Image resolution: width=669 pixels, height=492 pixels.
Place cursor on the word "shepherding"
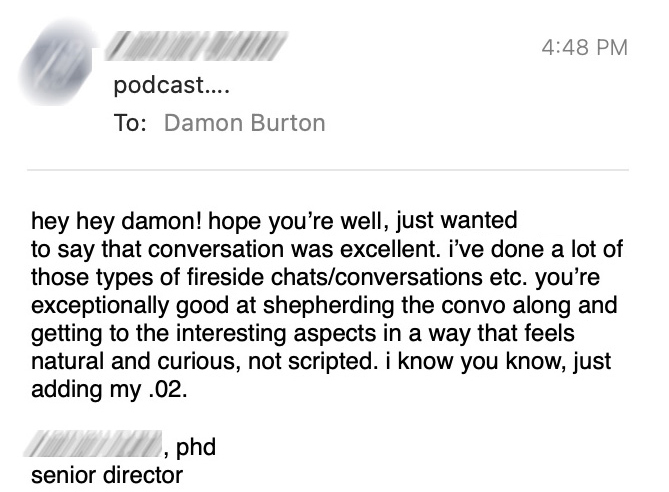click(328, 306)
